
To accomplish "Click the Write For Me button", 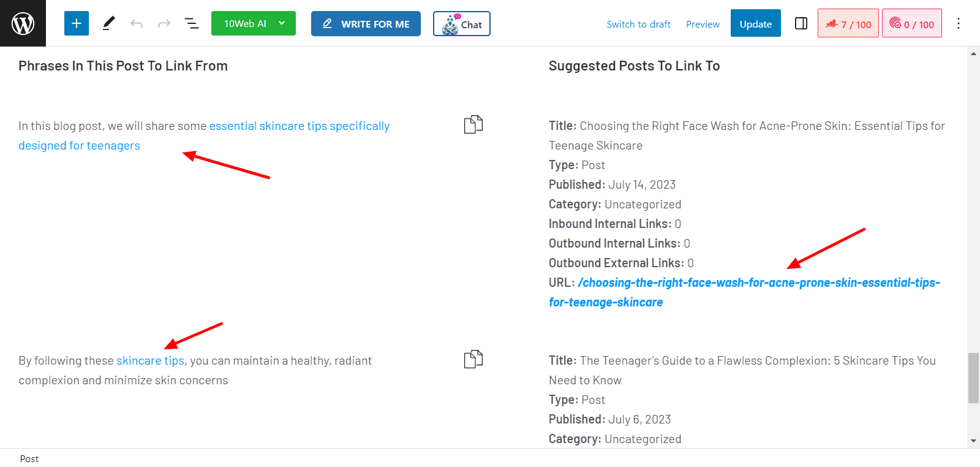I will [x=366, y=24].
